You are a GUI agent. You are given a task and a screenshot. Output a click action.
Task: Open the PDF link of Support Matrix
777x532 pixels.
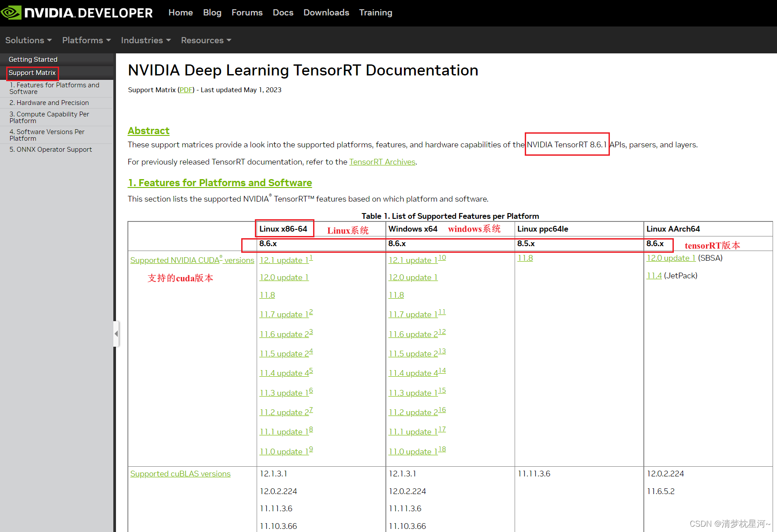(x=186, y=90)
